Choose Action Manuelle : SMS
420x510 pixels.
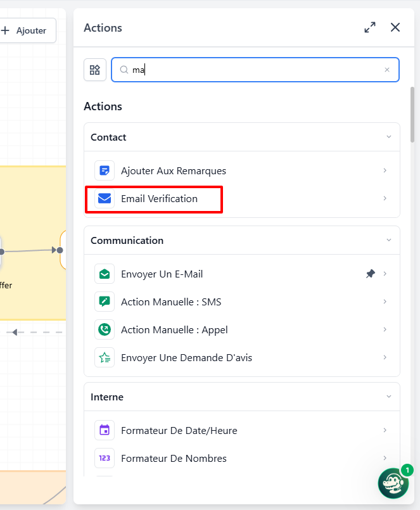click(x=242, y=302)
